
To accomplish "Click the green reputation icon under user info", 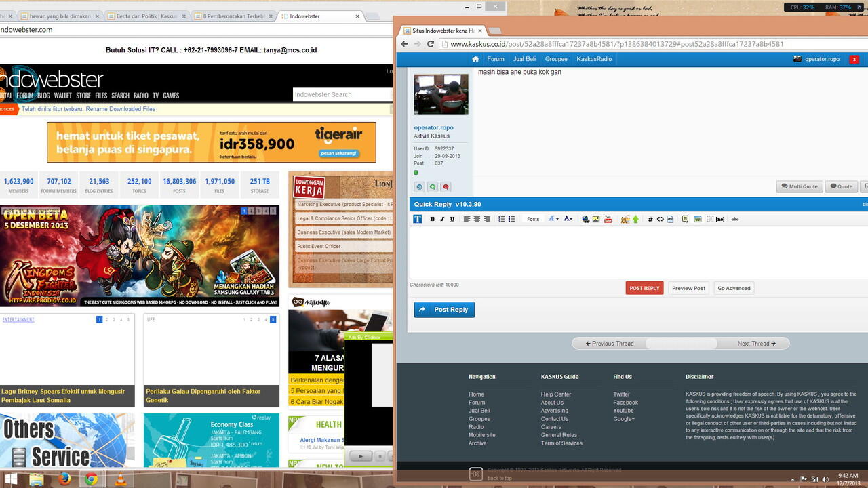I will 433,186.
